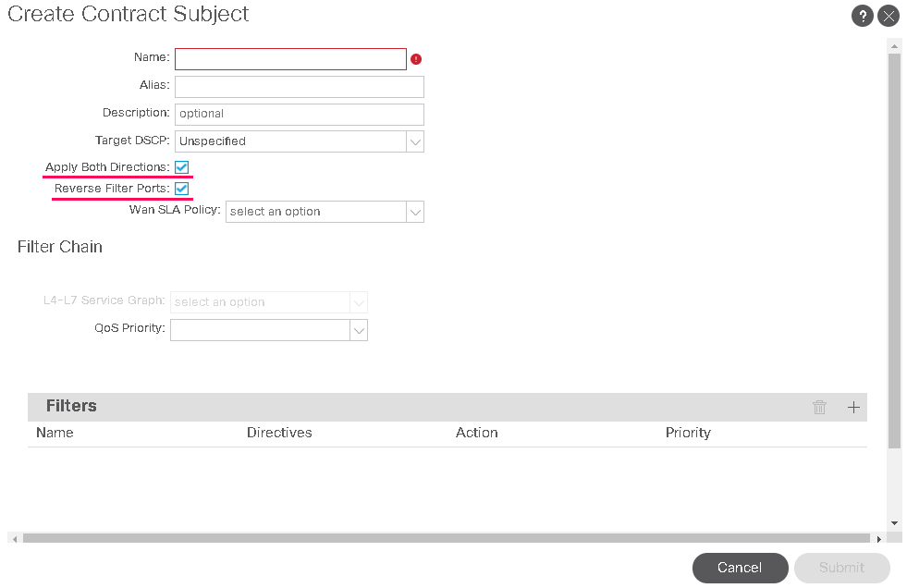The height and width of the screenshot is (588, 907).
Task: Click the Alias input field
Action: point(299,87)
